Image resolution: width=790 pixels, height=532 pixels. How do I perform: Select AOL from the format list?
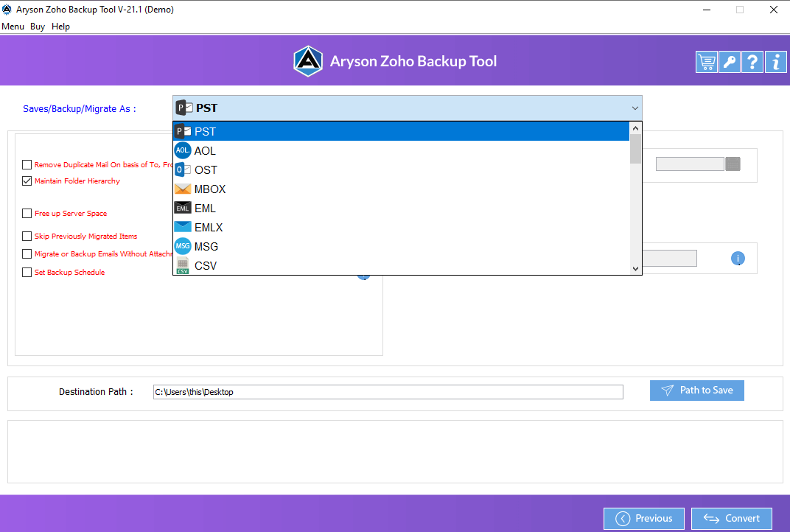coord(402,150)
